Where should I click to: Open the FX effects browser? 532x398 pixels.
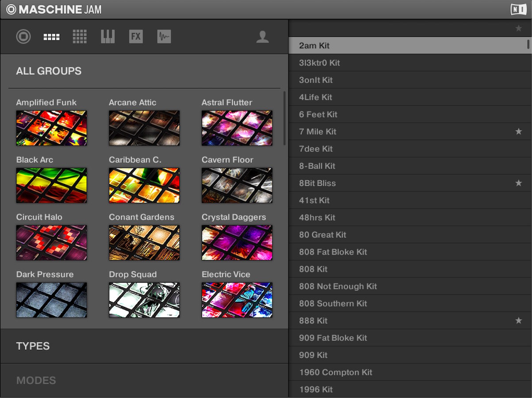pyautogui.click(x=136, y=36)
